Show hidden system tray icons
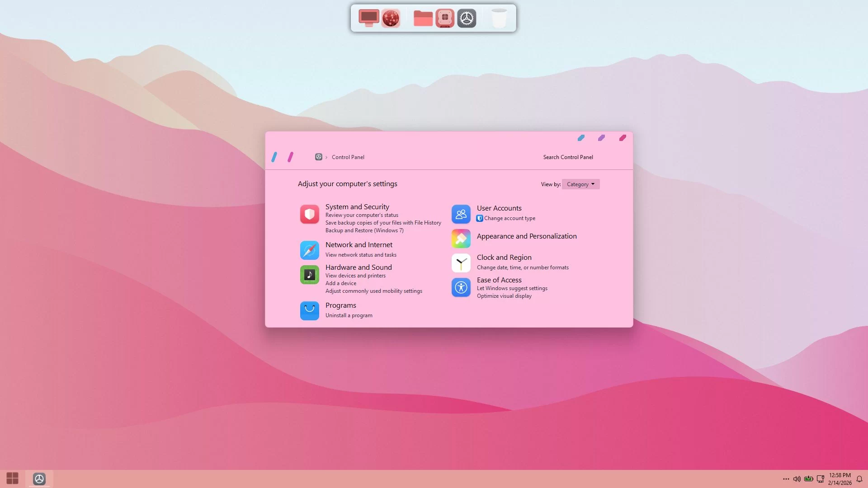This screenshot has height=488, width=868. [x=786, y=479]
